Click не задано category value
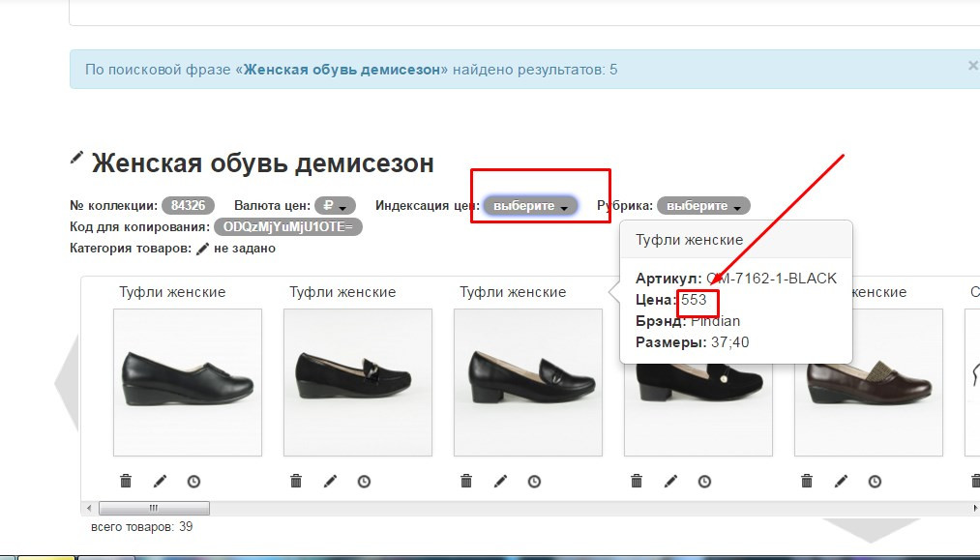This screenshot has width=980, height=560. [x=245, y=249]
